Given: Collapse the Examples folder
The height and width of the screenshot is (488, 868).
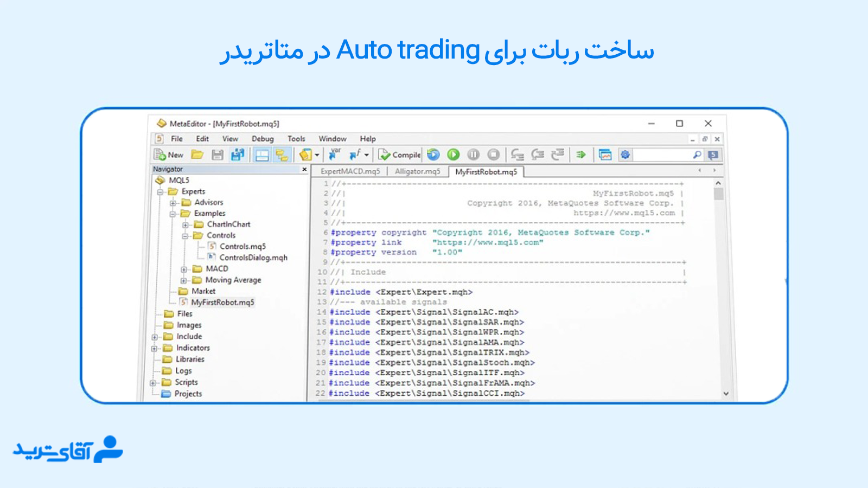Looking at the screenshot, I should coord(173,214).
